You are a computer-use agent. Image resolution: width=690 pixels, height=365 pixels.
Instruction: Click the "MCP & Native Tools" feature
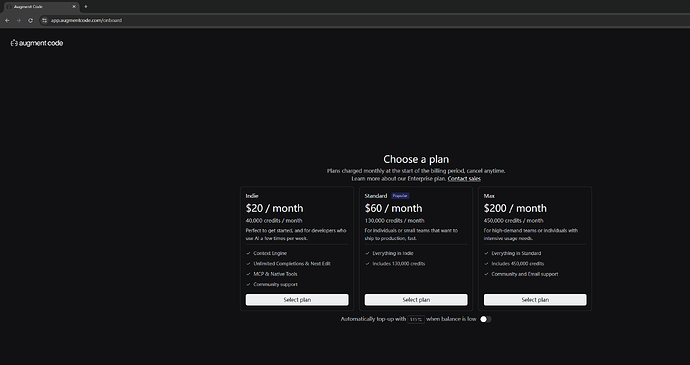pyautogui.click(x=275, y=274)
